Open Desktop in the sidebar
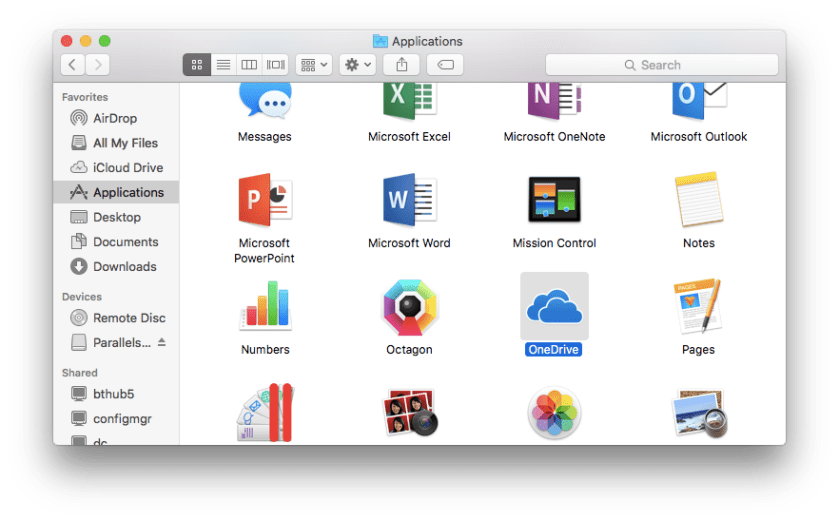This screenshot has height=521, width=839. [117, 217]
